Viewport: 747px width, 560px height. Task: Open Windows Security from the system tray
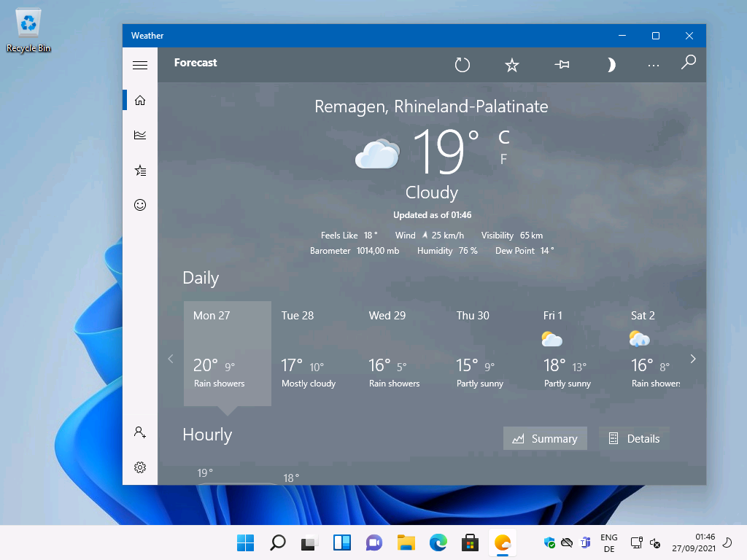(549, 542)
